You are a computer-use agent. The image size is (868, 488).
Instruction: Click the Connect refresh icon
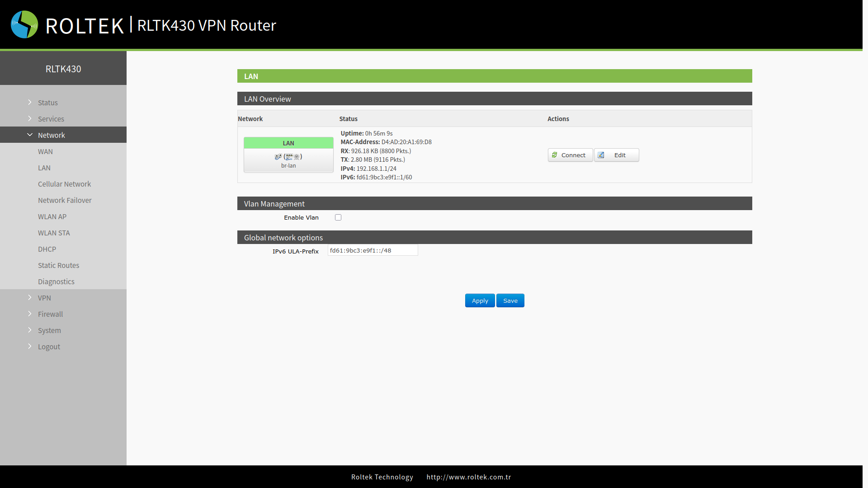point(554,155)
